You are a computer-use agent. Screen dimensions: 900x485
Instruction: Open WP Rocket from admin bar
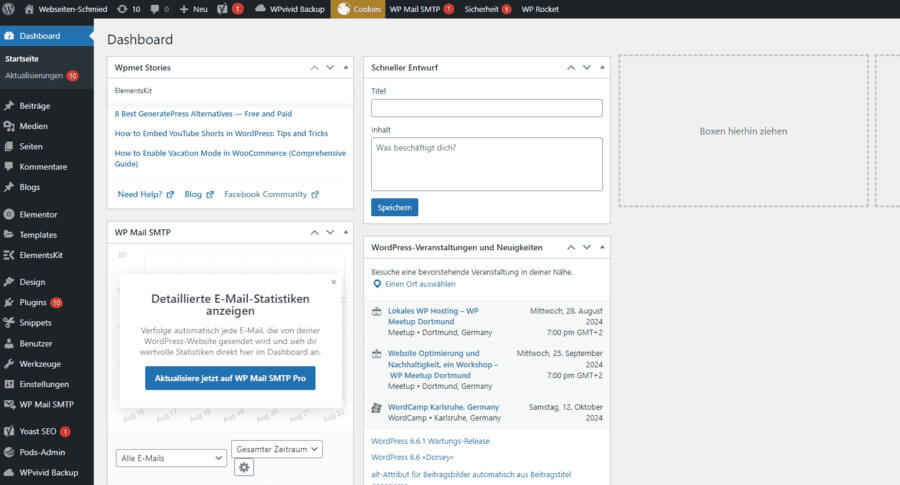540,9
